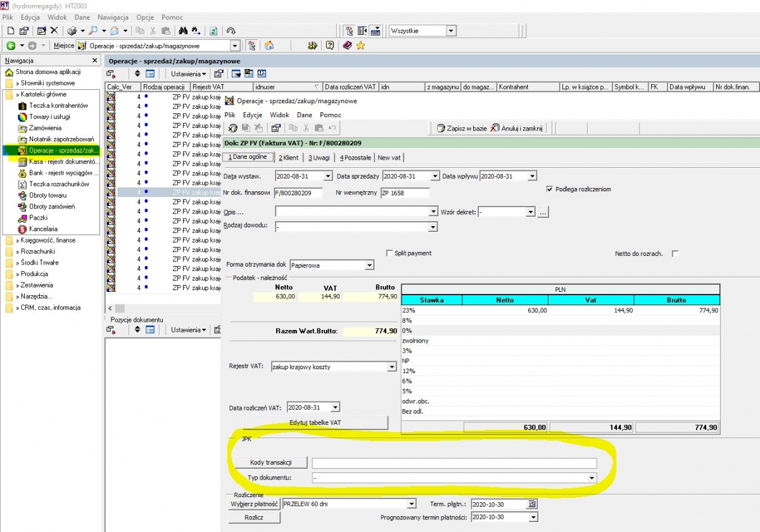Click the Edytuj tabelke VAT button
Screen dimensions: 760x532
[315, 422]
